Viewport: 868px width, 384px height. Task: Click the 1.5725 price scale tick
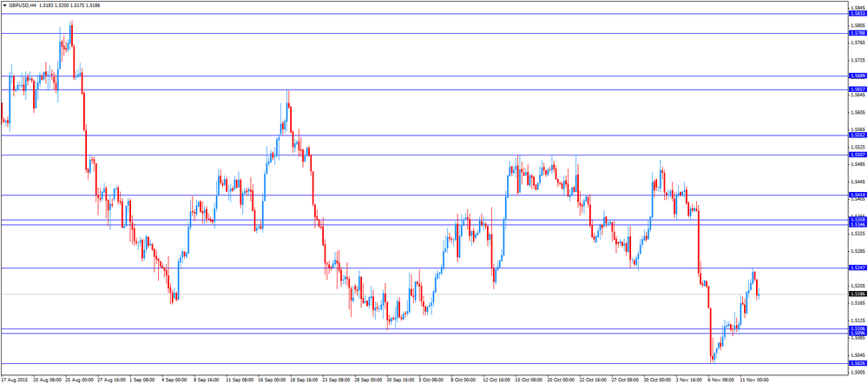[858, 60]
